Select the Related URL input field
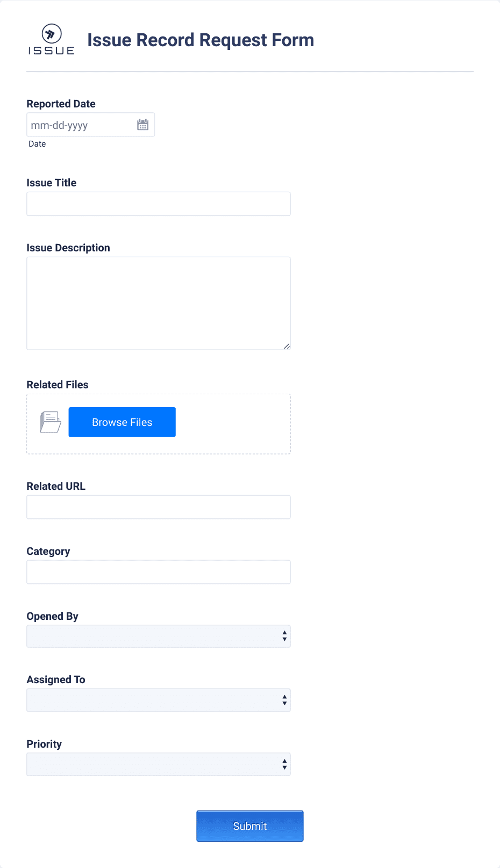Viewport: 500px width, 868px height. coord(159,507)
